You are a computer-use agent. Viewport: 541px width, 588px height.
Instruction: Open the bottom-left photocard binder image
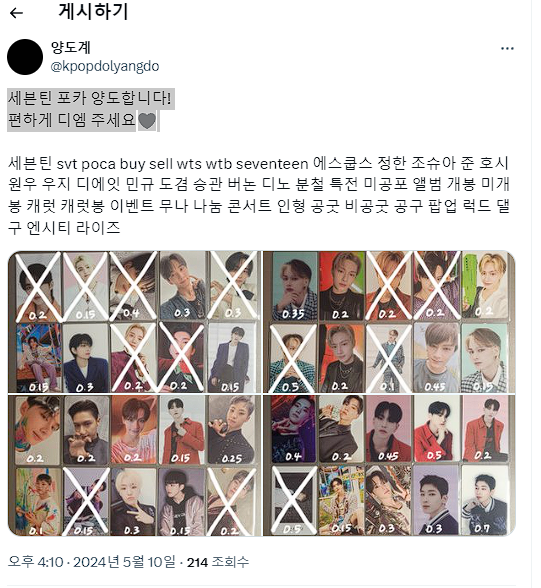135,465
